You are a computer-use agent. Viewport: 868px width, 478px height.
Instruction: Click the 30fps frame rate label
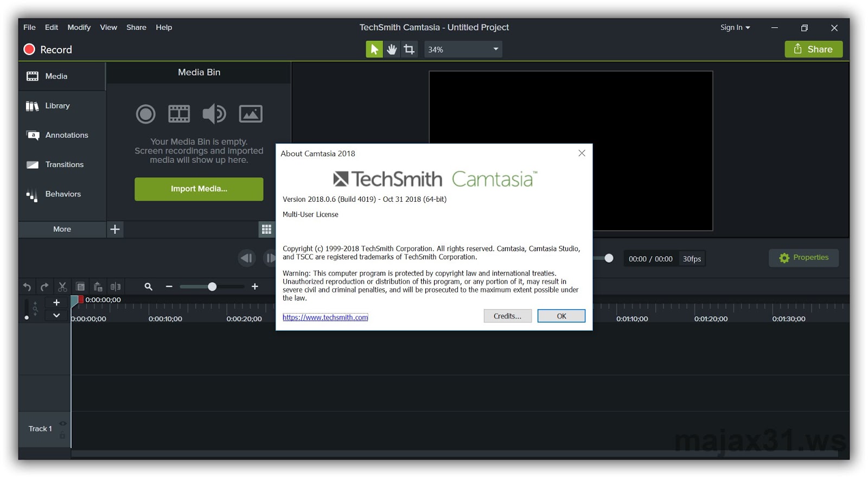click(692, 259)
